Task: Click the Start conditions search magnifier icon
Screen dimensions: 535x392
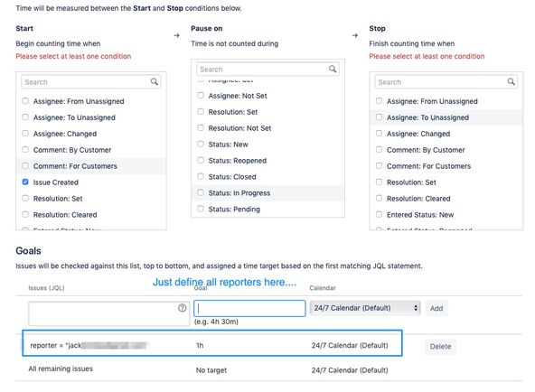Action: tap(155, 81)
